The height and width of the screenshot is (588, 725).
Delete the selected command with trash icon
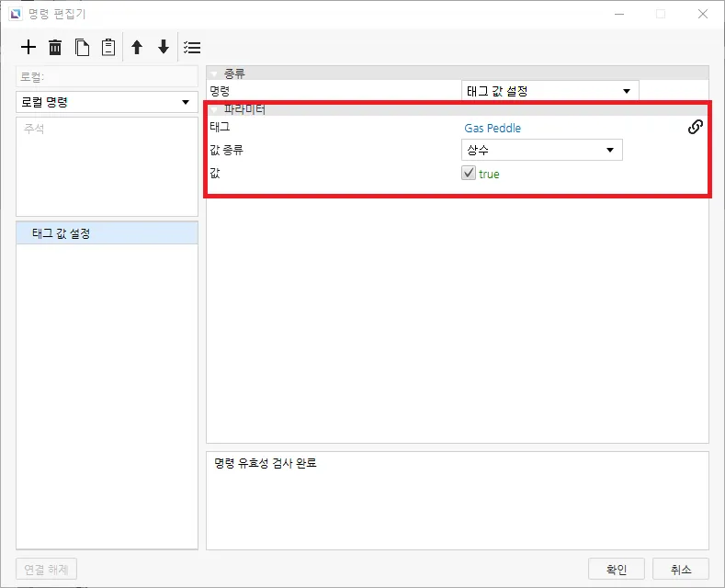click(55, 47)
